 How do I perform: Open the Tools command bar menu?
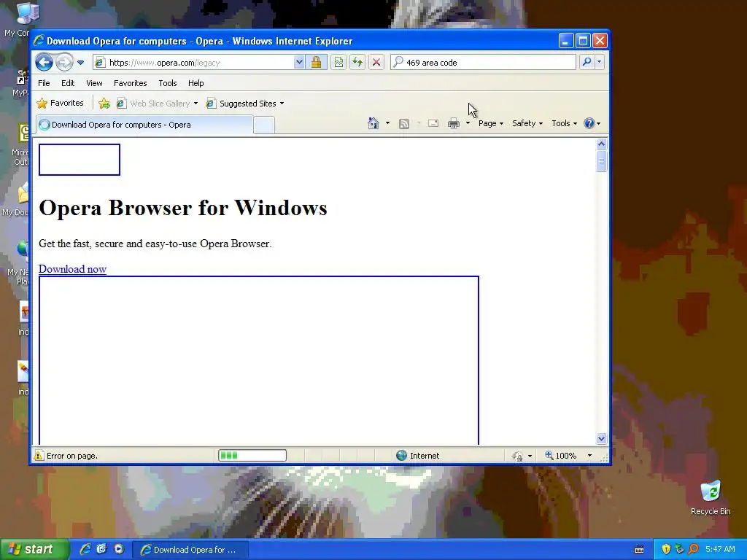click(x=564, y=123)
